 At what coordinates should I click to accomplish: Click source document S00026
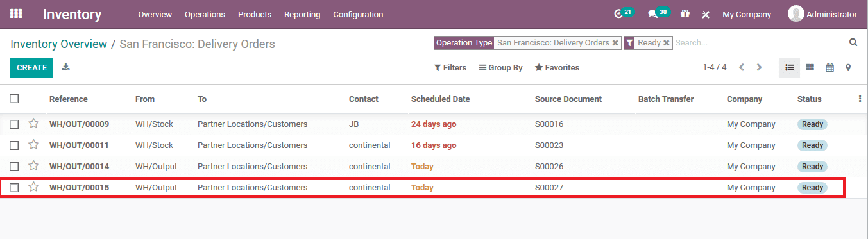(x=549, y=167)
